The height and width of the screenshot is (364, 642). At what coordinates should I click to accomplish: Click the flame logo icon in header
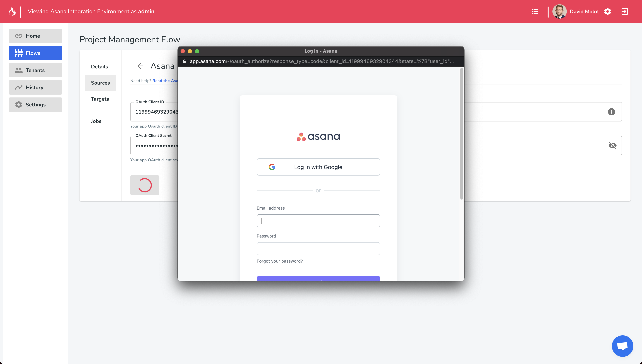point(12,11)
